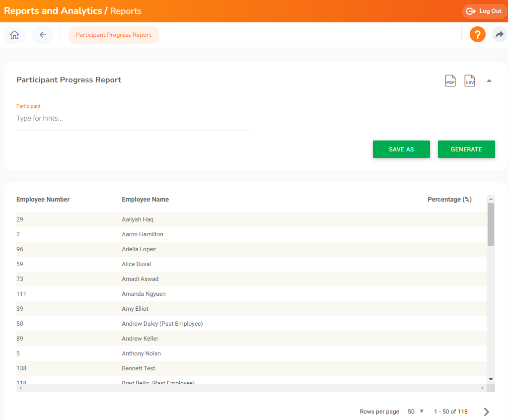Click the share arrow icon
Image resolution: width=508 pixels, height=420 pixels.
[500, 34]
